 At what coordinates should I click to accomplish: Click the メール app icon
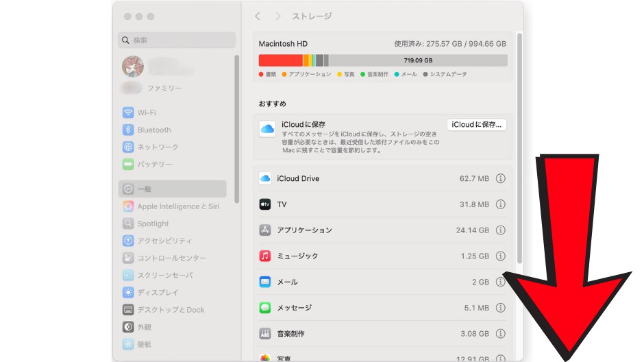click(x=265, y=282)
